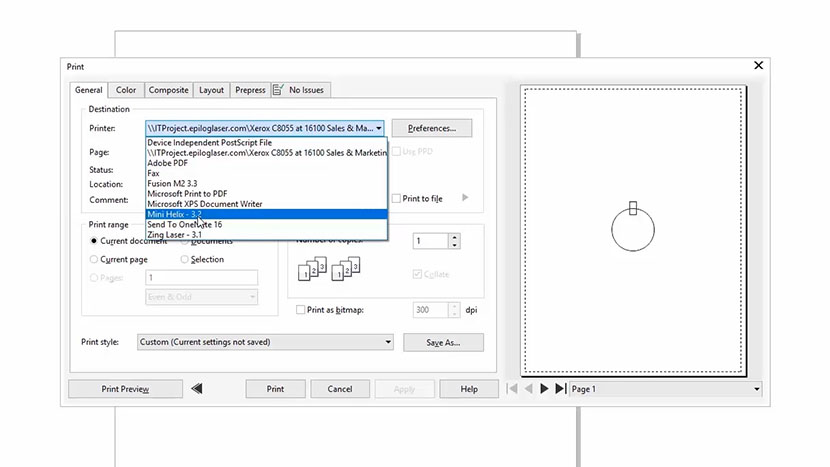Enable the Print to file checkbox
This screenshot has height=467, width=830.
coord(397,199)
